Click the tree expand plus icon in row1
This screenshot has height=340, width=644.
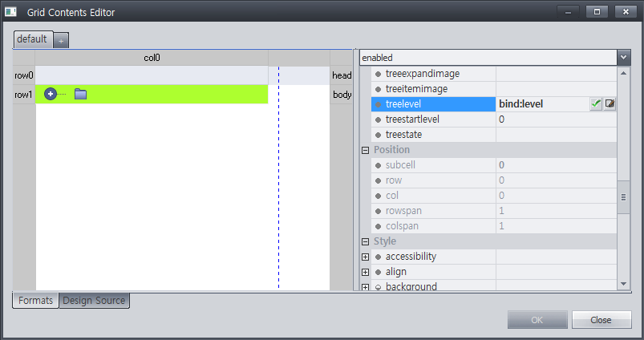click(51, 95)
